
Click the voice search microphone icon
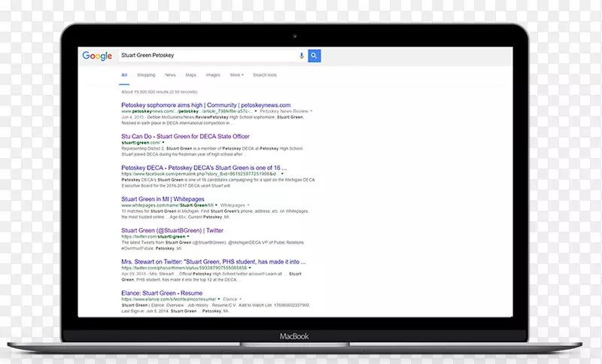302,56
